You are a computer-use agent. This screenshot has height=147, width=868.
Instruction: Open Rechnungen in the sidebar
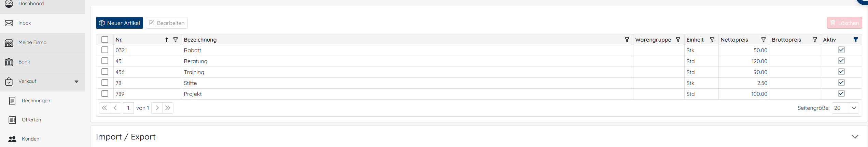tap(36, 101)
